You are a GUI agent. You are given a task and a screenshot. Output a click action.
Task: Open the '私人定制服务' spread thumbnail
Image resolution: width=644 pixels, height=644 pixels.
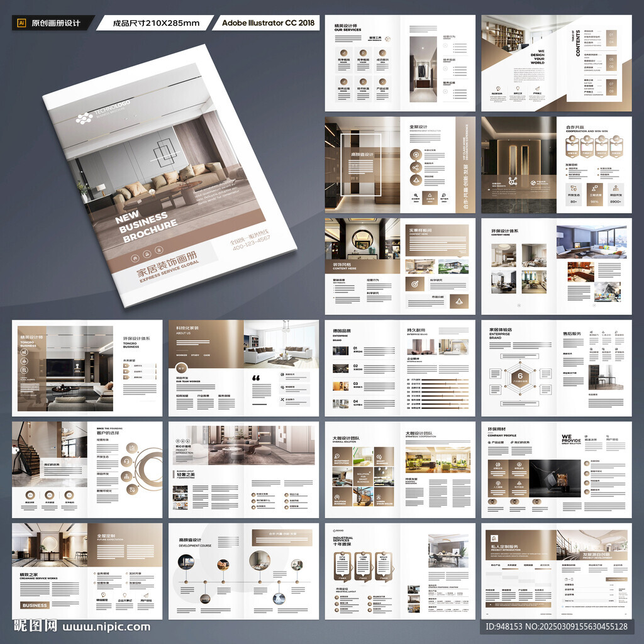(557, 571)
